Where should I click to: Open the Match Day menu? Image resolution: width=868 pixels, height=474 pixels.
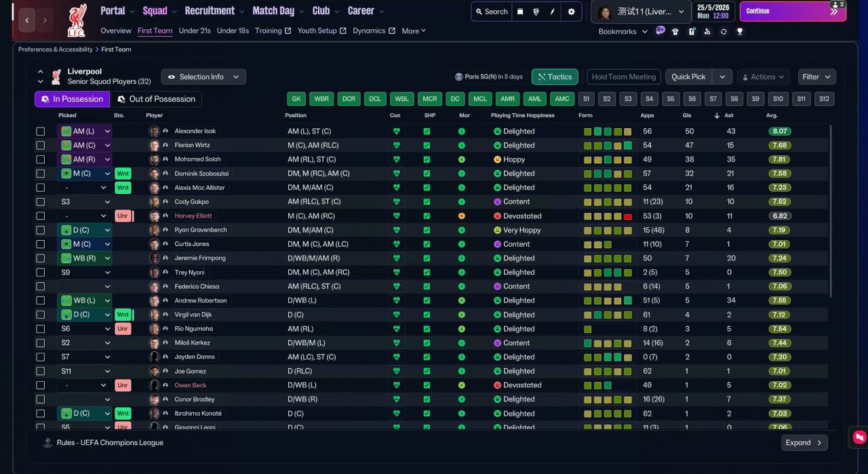[277, 11]
